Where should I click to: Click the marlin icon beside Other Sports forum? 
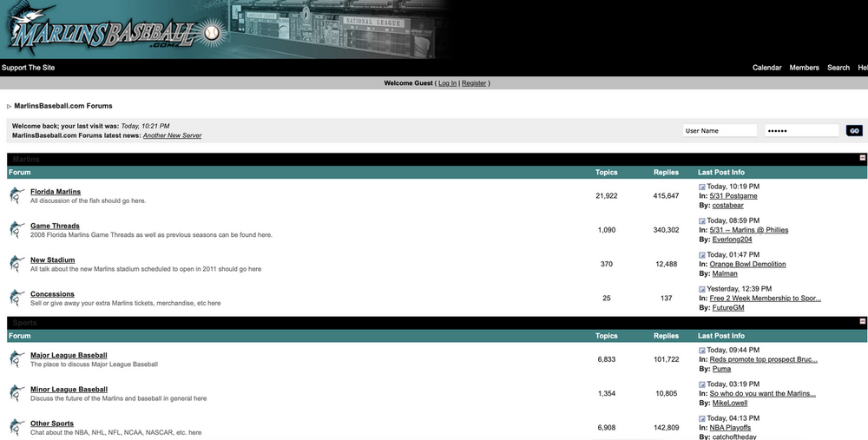[x=17, y=427]
